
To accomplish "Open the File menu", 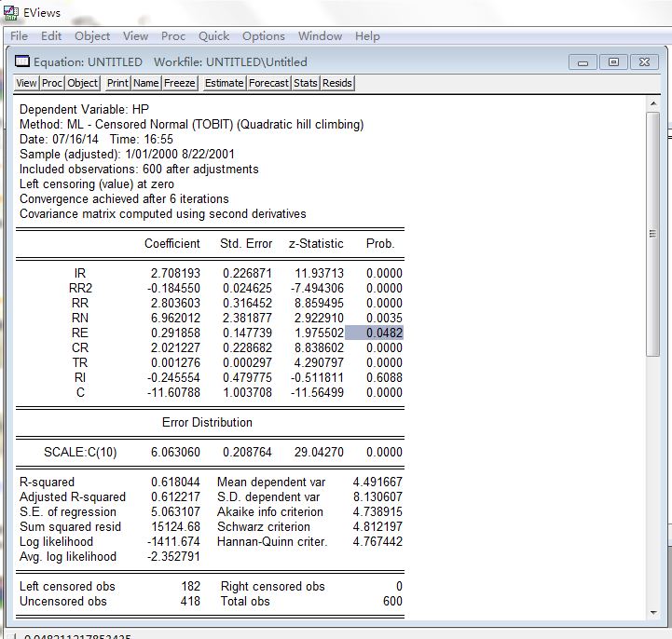I will coord(19,36).
